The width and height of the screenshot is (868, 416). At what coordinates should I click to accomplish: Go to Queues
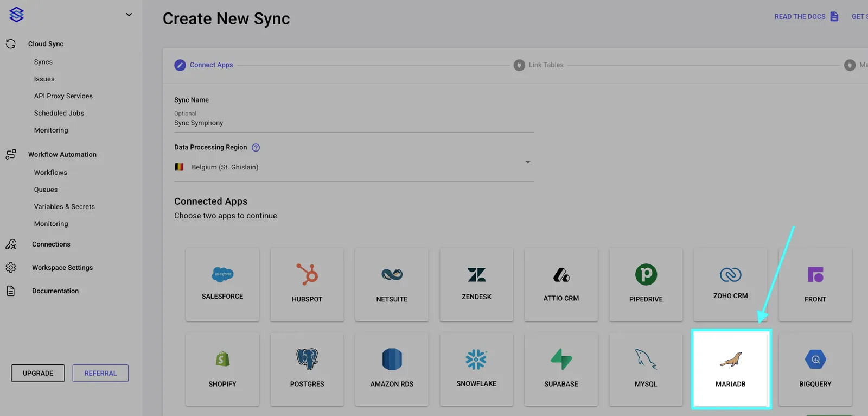click(46, 190)
